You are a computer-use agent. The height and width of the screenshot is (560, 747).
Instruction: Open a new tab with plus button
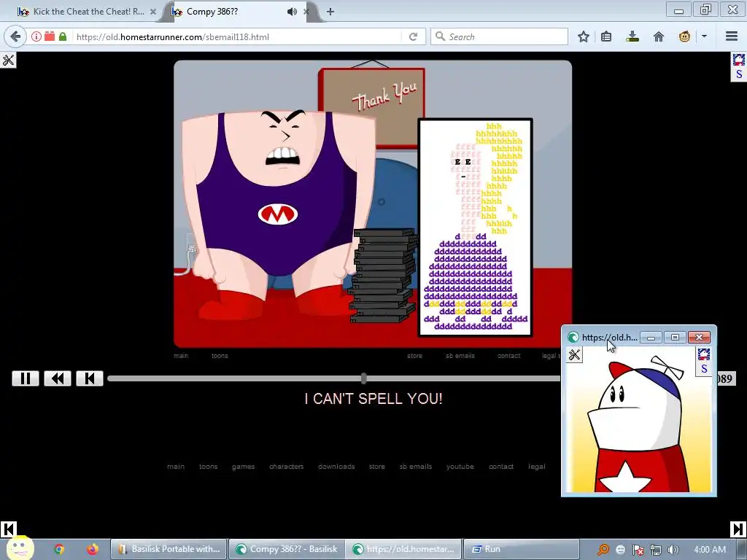pos(330,12)
